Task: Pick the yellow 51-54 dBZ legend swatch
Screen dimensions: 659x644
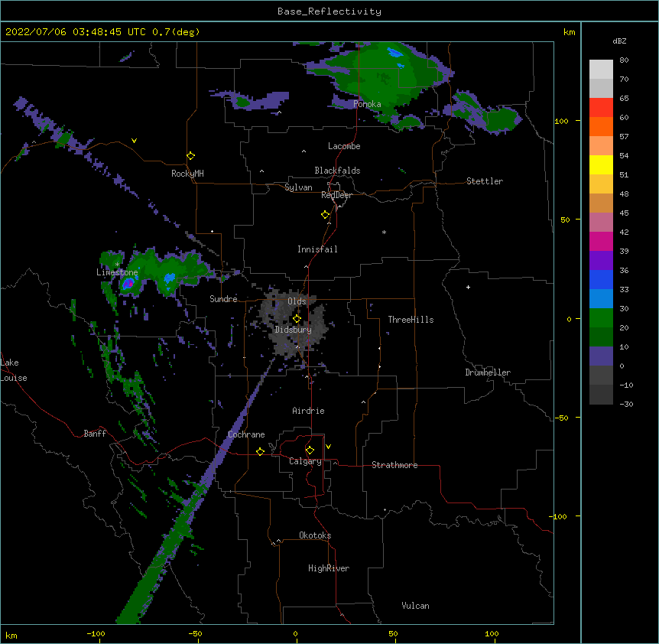Action: click(601, 164)
